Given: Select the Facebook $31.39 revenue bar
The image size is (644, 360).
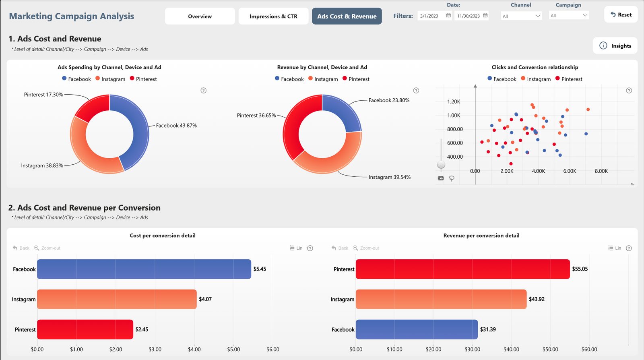Looking at the screenshot, I should 417,329.
